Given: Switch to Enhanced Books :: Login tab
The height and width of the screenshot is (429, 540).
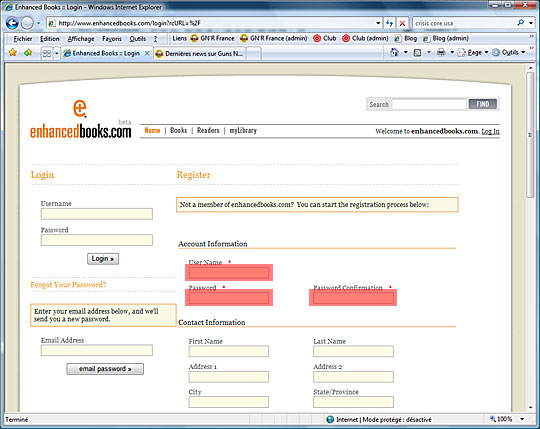Looking at the screenshot, I should pos(103,53).
